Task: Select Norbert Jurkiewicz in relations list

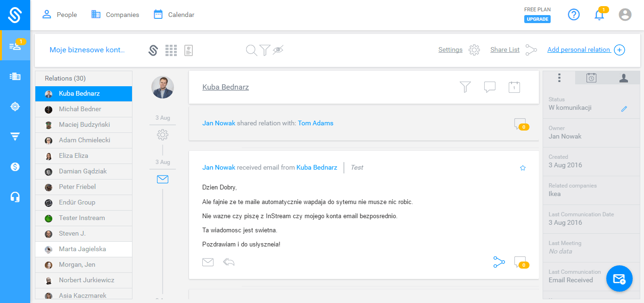Action: click(84, 280)
